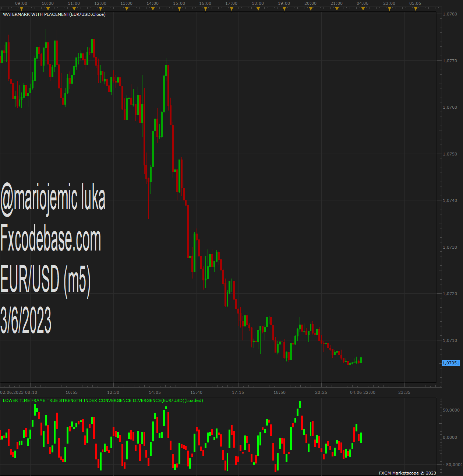Viewport: 463px width, 476px height.
Task: Click the orange session marker below 13:00
Action: [127, 8]
